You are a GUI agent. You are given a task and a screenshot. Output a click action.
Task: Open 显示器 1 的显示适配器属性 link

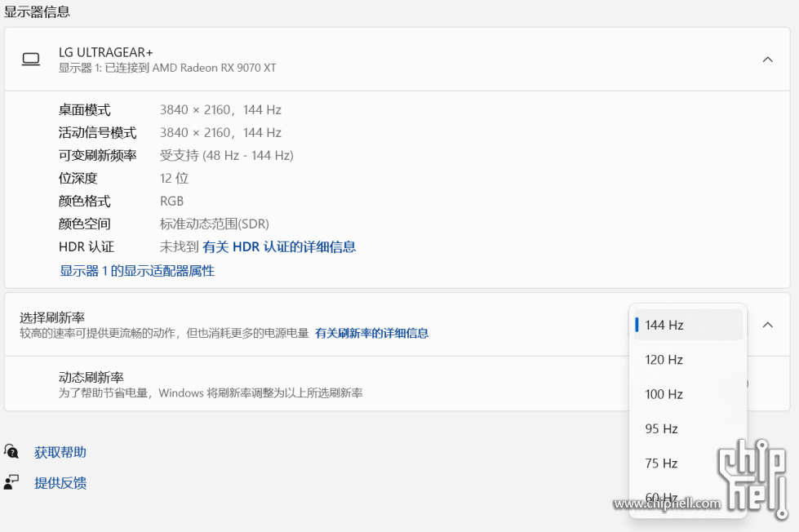pyautogui.click(x=137, y=271)
